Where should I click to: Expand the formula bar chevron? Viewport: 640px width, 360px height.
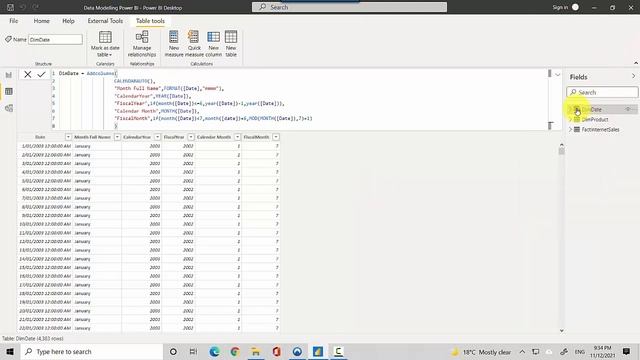tap(558, 75)
